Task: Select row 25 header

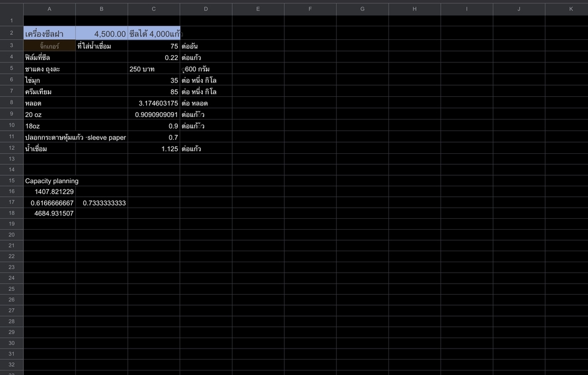Action: (x=12, y=289)
